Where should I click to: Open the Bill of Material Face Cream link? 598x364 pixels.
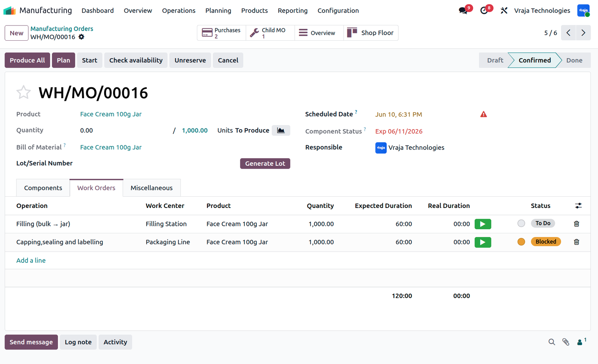(111, 147)
